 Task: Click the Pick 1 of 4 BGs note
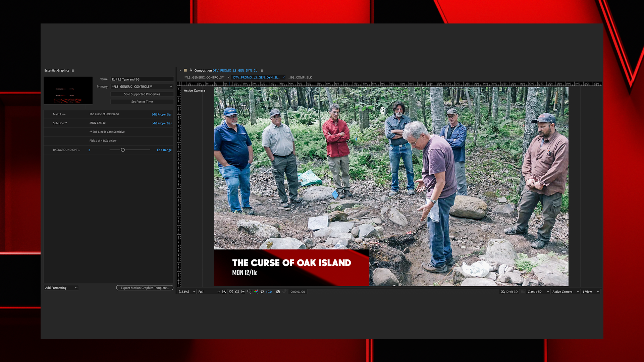[103, 141]
